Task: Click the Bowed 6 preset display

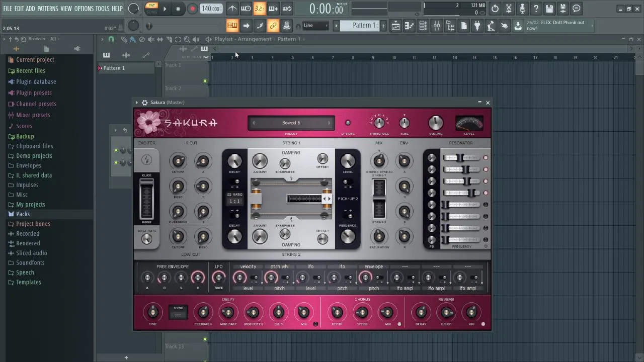Action: click(291, 123)
